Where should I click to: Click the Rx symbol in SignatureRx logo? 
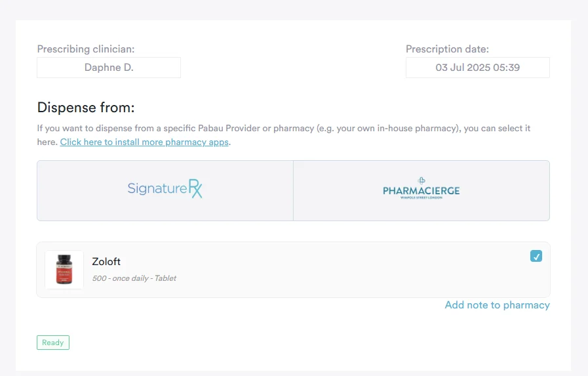(x=195, y=189)
